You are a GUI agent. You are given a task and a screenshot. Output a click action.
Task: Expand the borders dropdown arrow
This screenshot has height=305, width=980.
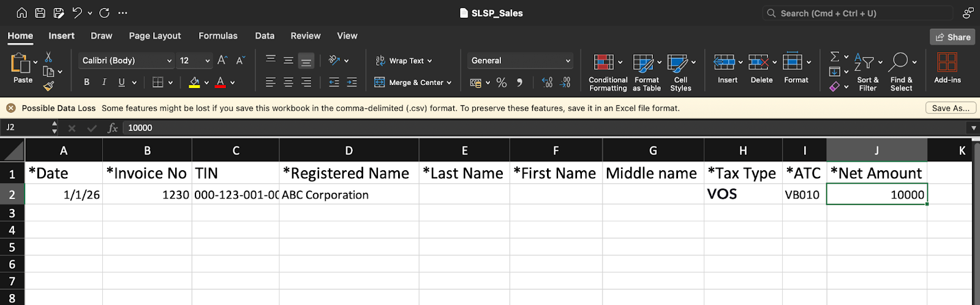170,83
